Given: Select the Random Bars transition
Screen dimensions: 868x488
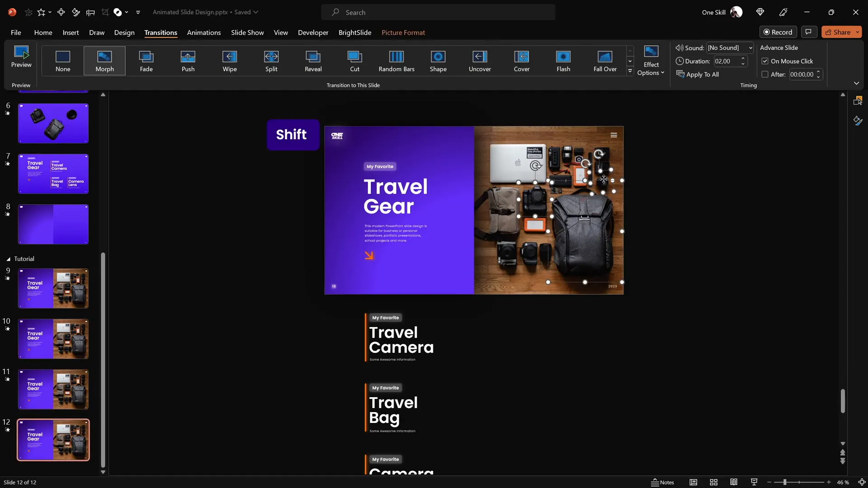Looking at the screenshot, I should point(396,61).
